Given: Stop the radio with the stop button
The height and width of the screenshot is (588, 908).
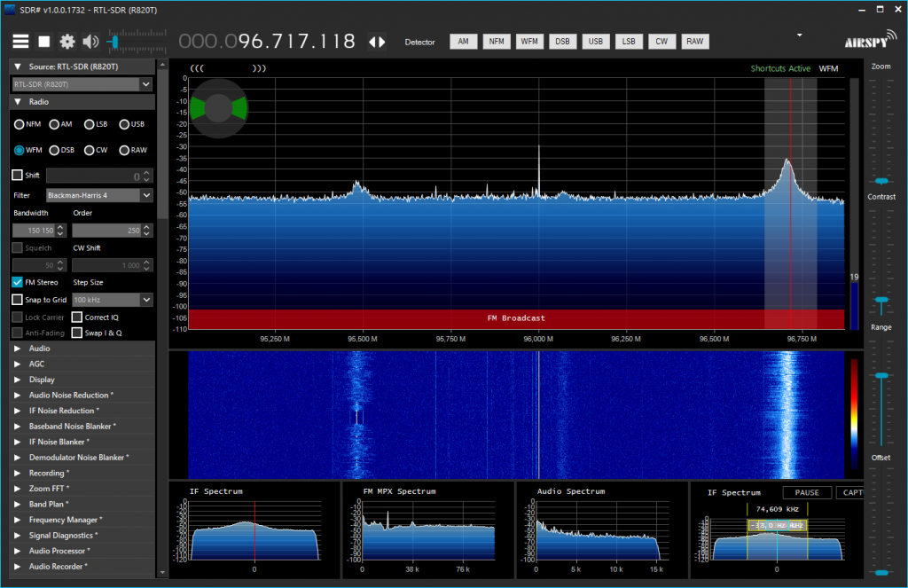Looking at the screenshot, I should (44, 41).
